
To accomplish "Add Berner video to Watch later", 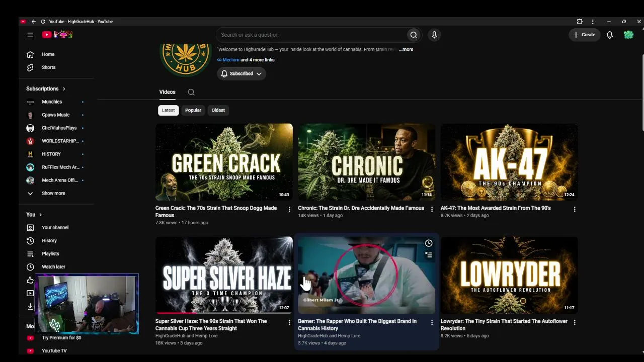I will pos(429,243).
